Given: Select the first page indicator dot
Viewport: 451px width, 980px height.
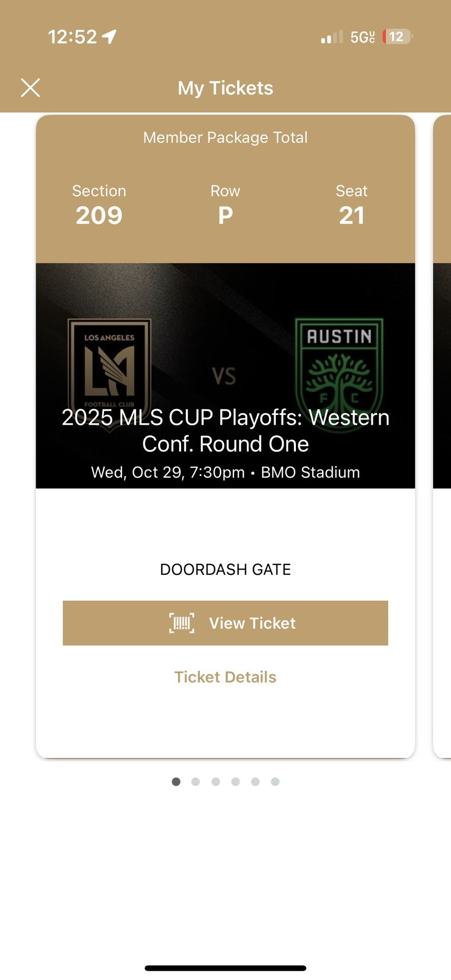Looking at the screenshot, I should (x=176, y=781).
